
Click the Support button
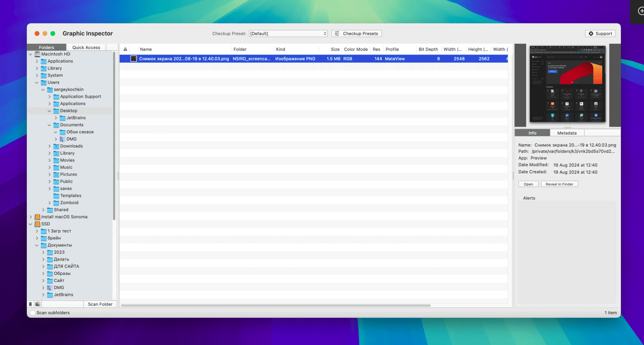click(x=600, y=34)
